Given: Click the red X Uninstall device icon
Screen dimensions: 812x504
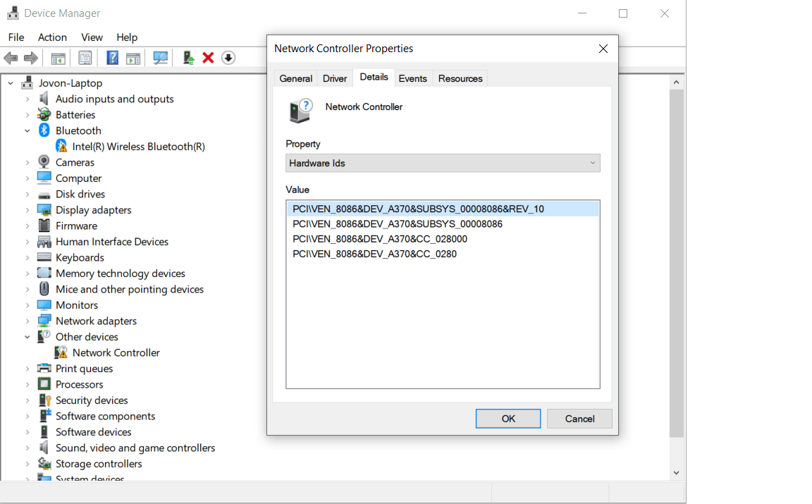Looking at the screenshot, I should [208, 57].
